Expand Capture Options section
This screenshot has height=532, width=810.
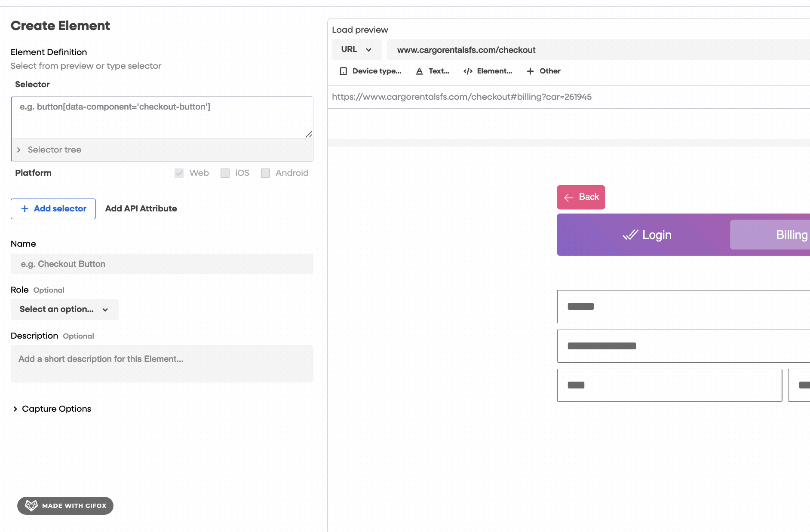(x=15, y=409)
